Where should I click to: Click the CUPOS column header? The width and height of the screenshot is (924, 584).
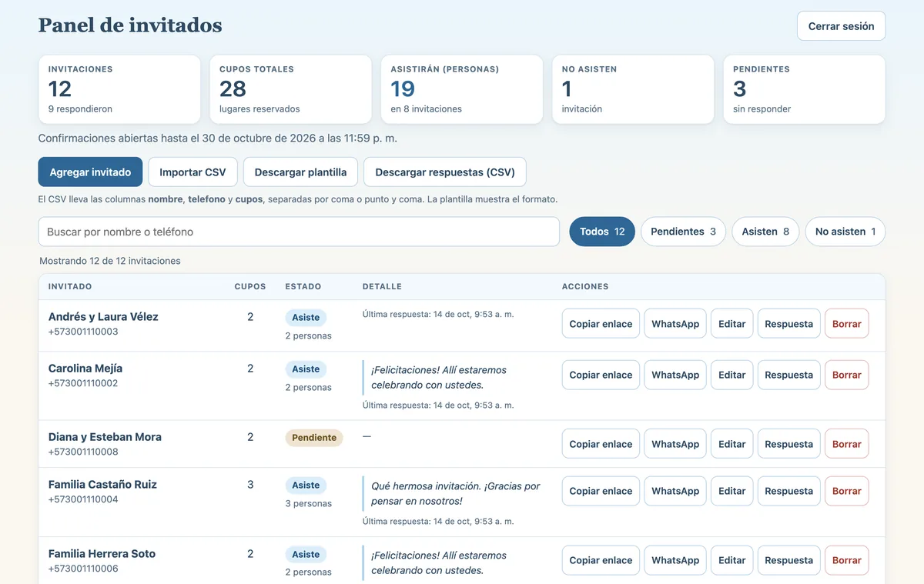tap(250, 286)
